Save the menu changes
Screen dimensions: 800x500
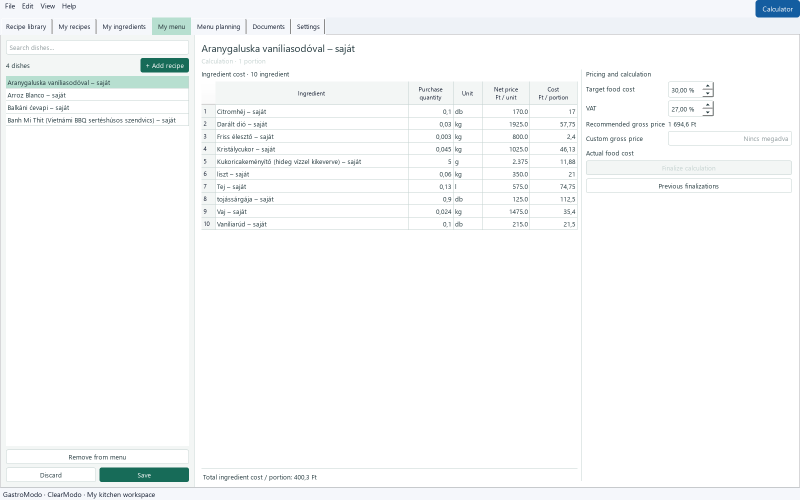144,475
